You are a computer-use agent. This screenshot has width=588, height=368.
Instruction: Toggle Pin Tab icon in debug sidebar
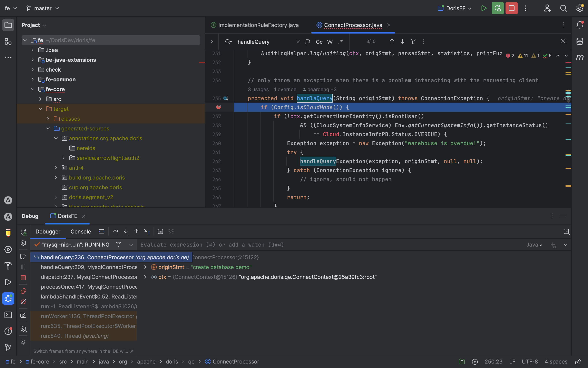point(23,342)
